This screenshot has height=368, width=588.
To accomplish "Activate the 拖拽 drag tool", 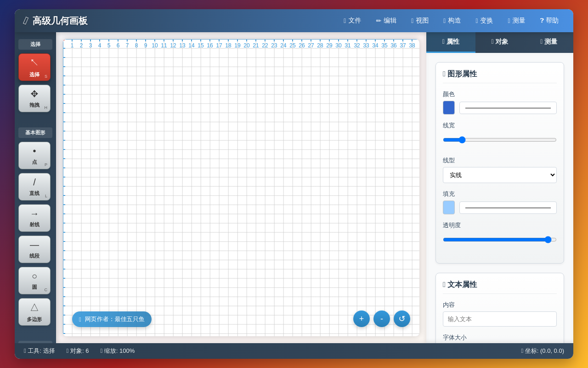I will pos(34,98).
